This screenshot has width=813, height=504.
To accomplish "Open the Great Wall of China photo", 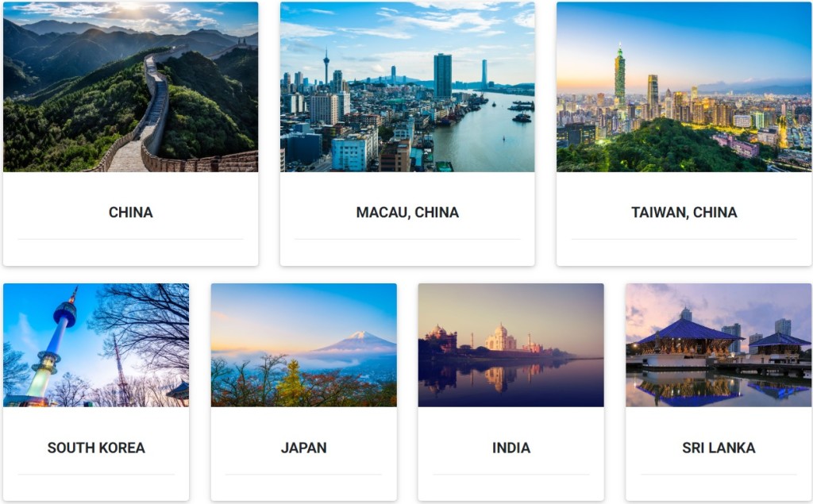I will [x=131, y=87].
